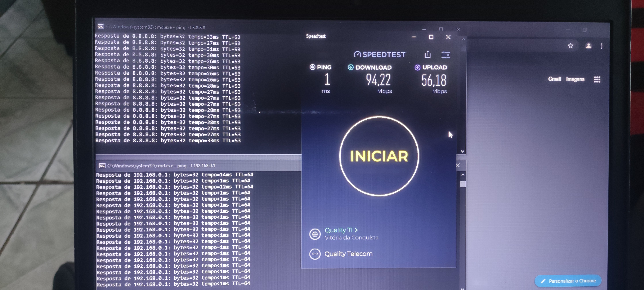Click the Chrome bookmark star icon

(x=570, y=46)
